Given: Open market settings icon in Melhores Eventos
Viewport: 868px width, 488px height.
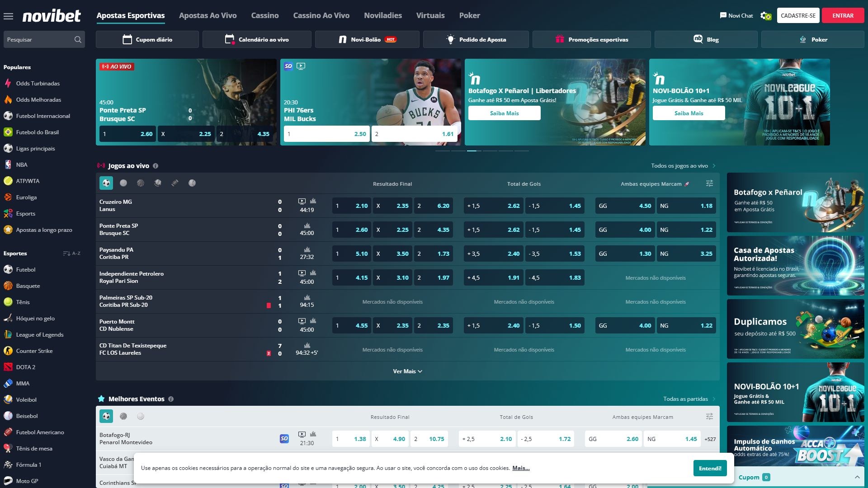Looking at the screenshot, I should coord(709,417).
